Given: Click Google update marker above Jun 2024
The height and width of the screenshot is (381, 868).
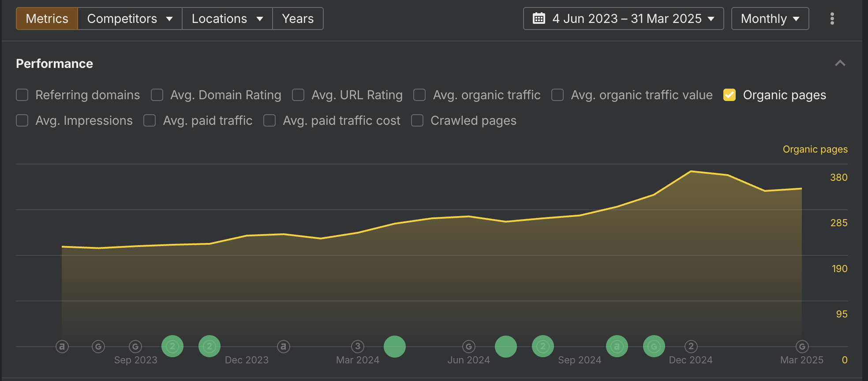Looking at the screenshot, I should pos(468,347).
